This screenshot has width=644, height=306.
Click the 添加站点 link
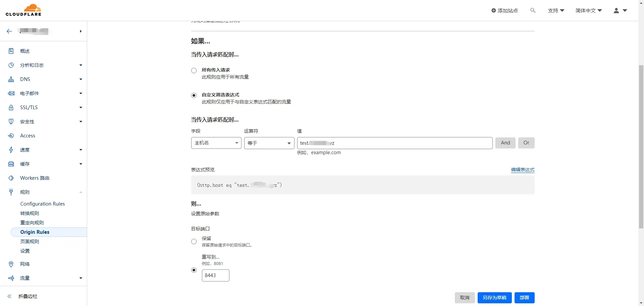[504, 10]
